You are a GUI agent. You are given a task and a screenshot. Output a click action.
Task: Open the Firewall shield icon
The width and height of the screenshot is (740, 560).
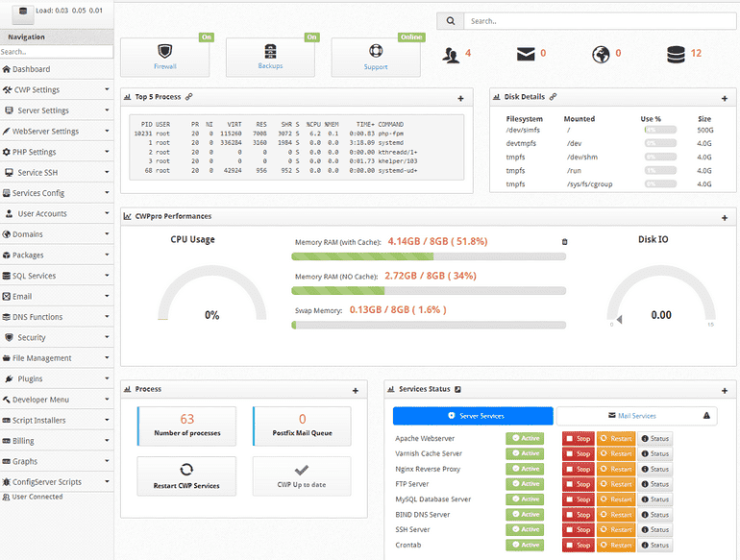[x=164, y=51]
